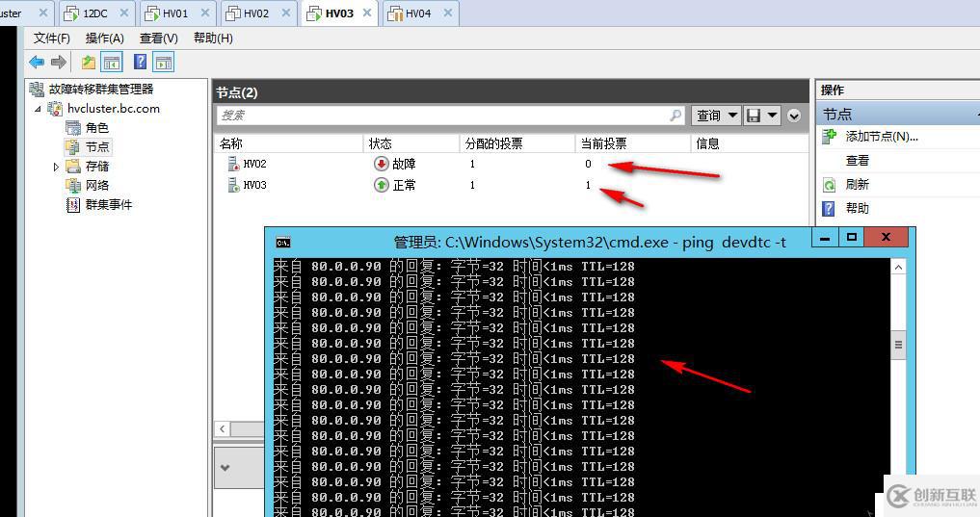
Task: Open 存储 in the cluster tree
Action: point(97,167)
